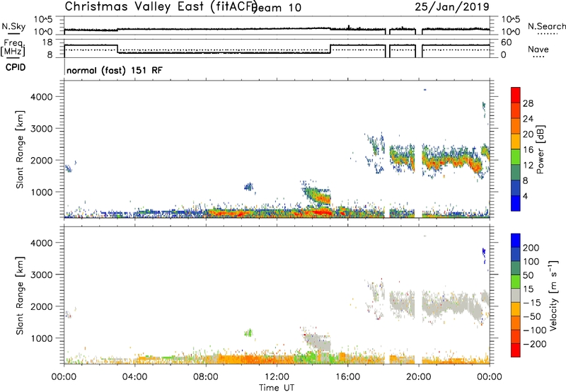Click the 'Slant Range [km]' label of power panel

20,149
